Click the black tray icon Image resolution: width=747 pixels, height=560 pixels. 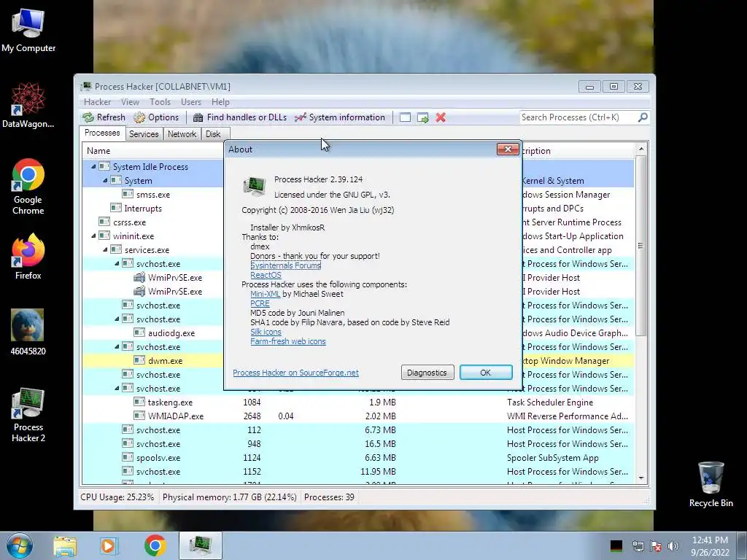click(x=616, y=546)
